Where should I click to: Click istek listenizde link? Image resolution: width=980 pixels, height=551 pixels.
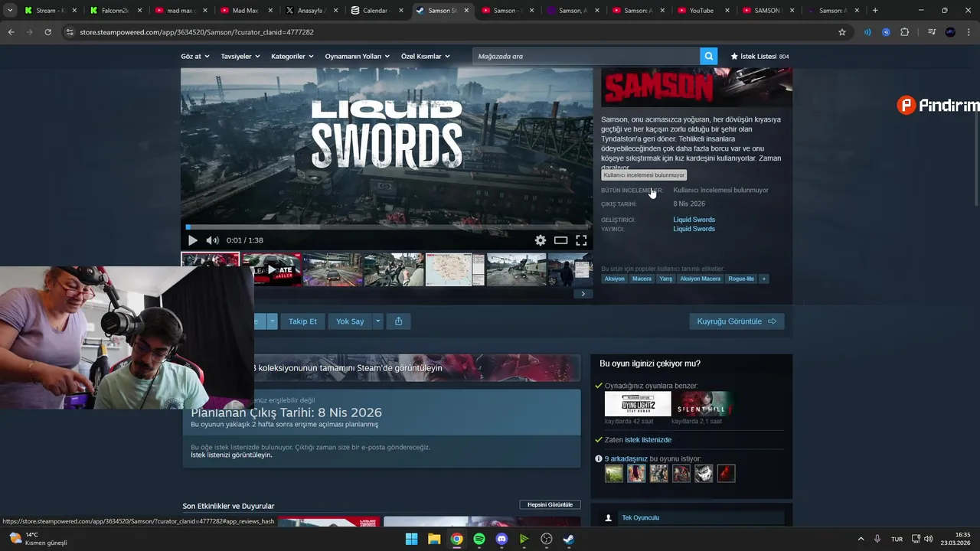(648, 440)
